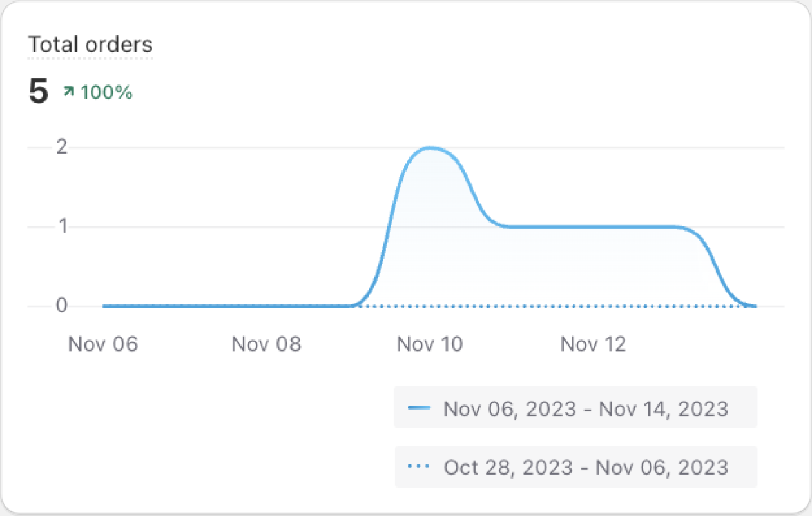Toggle the Oct 28 - Nov 06, 2023 legend
This screenshot has width=812, height=516.
tap(575, 466)
